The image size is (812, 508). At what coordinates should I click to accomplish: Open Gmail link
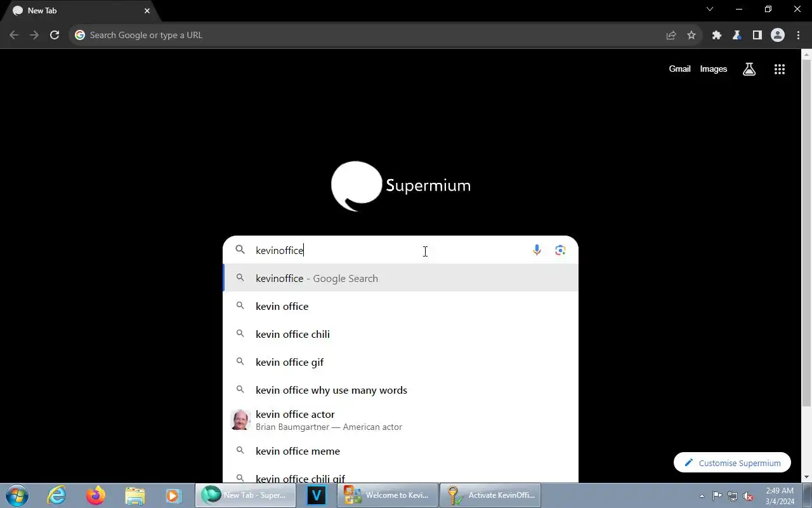click(679, 69)
